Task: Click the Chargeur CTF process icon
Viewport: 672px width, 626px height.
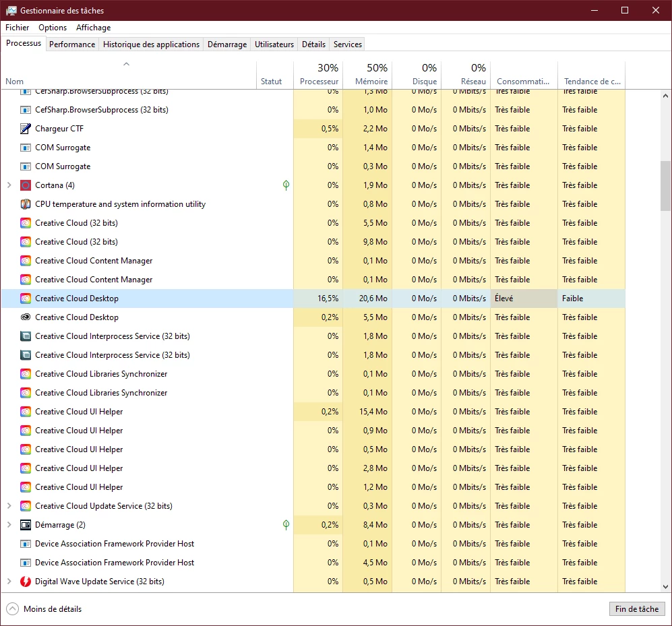Action: pos(26,129)
